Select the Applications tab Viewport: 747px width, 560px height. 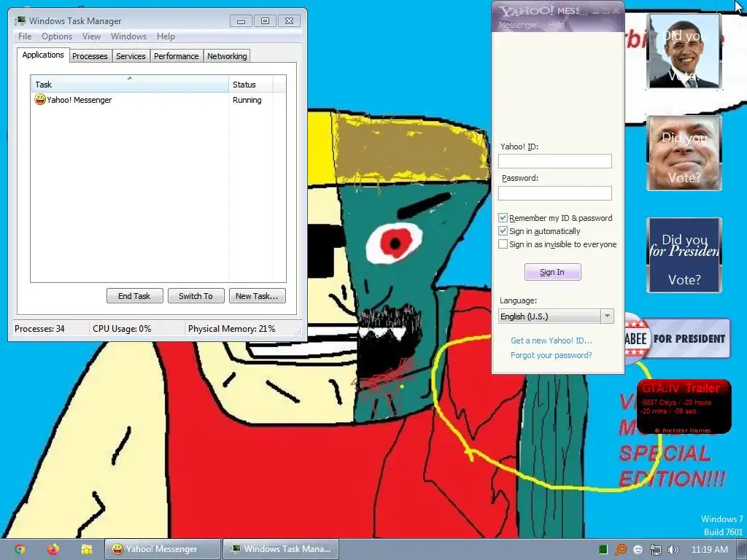43,55
